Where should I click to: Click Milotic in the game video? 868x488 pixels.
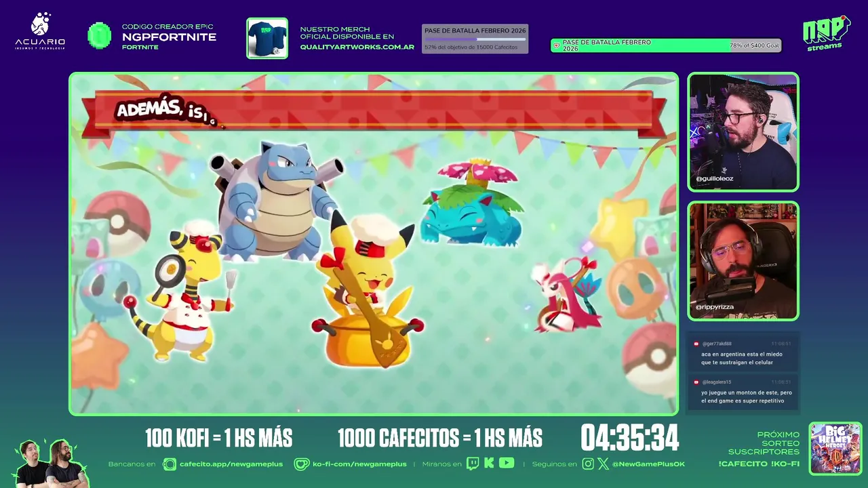click(567, 295)
